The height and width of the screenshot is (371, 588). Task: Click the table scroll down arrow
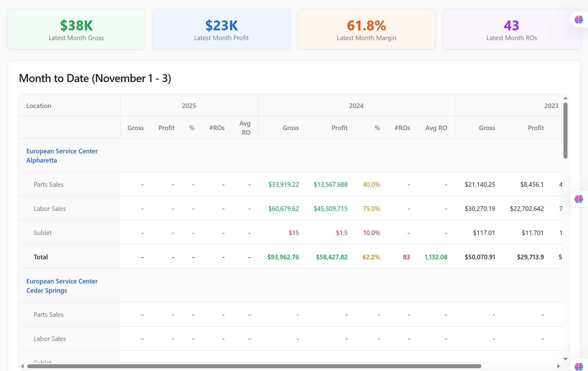pos(565,359)
